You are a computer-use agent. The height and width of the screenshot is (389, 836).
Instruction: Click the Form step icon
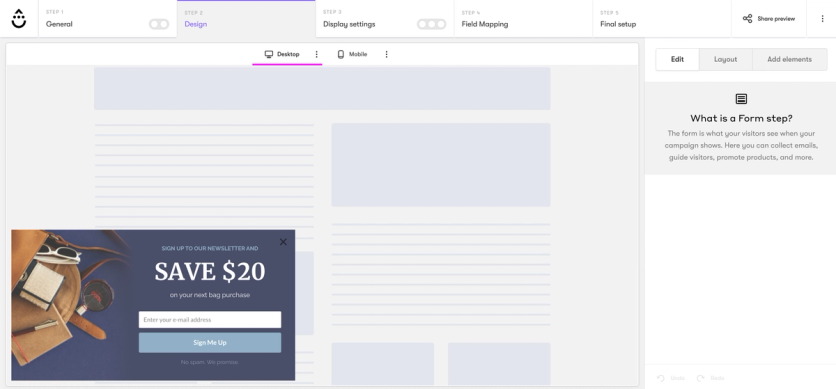tap(741, 99)
